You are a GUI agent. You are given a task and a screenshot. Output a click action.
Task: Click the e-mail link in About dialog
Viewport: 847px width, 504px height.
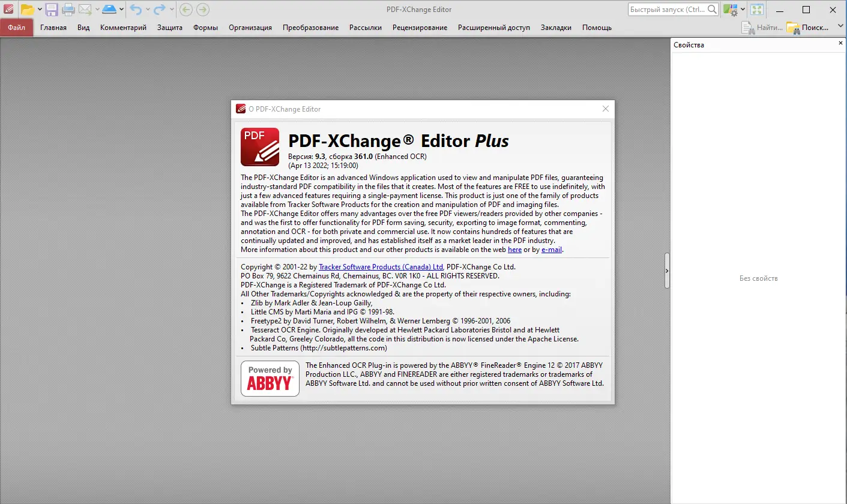point(552,250)
